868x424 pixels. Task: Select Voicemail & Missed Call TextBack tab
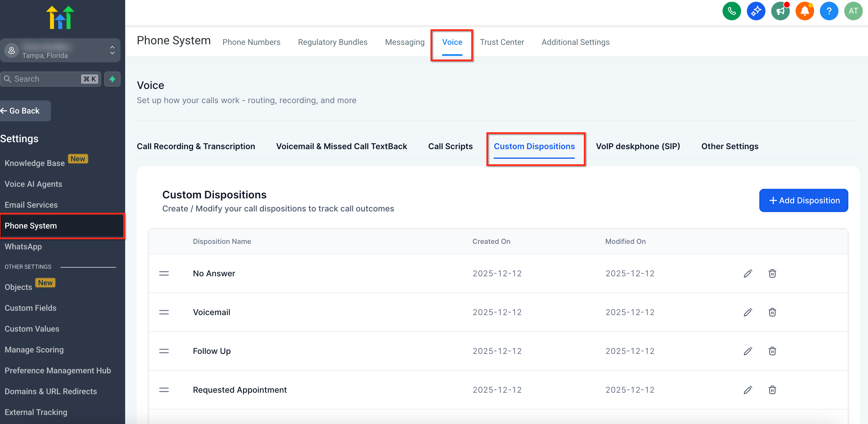341,146
